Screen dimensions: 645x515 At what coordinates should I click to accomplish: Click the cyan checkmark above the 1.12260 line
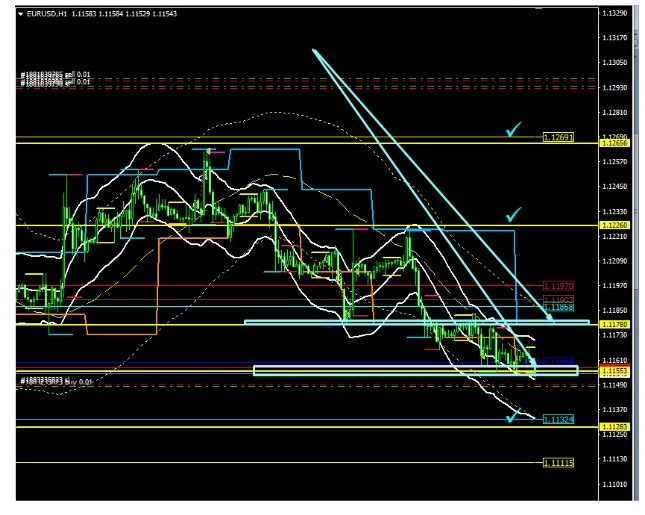(514, 214)
